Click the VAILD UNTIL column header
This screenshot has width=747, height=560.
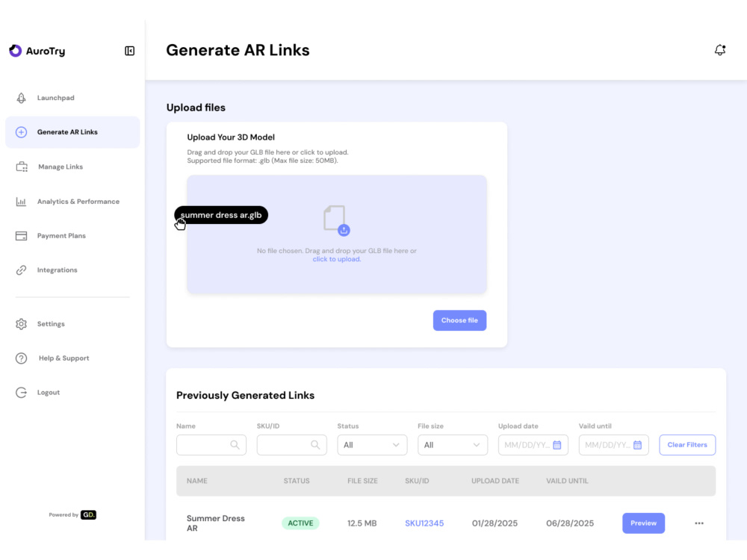pos(567,482)
